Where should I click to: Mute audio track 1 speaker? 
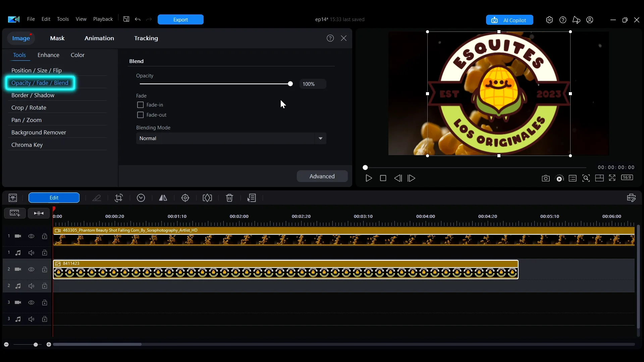[x=31, y=253]
